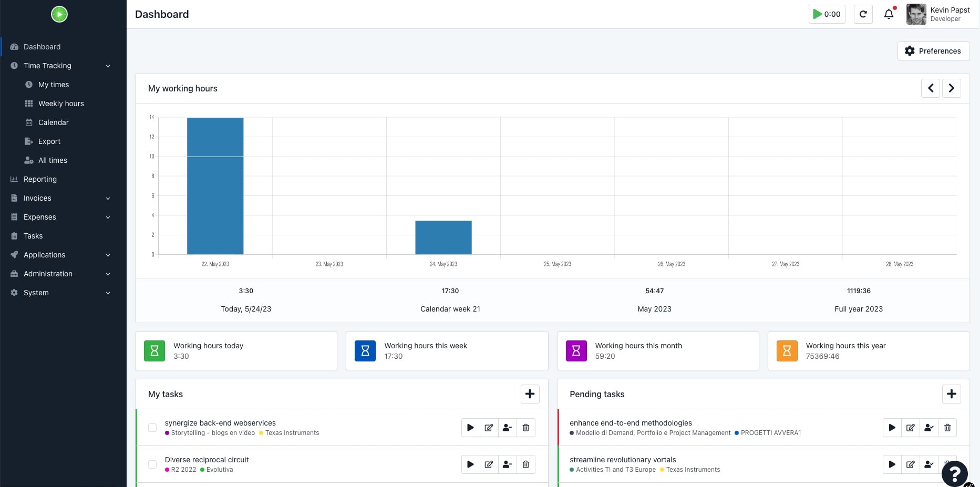Delete the Diverse reciprocal circuit task

click(525, 464)
